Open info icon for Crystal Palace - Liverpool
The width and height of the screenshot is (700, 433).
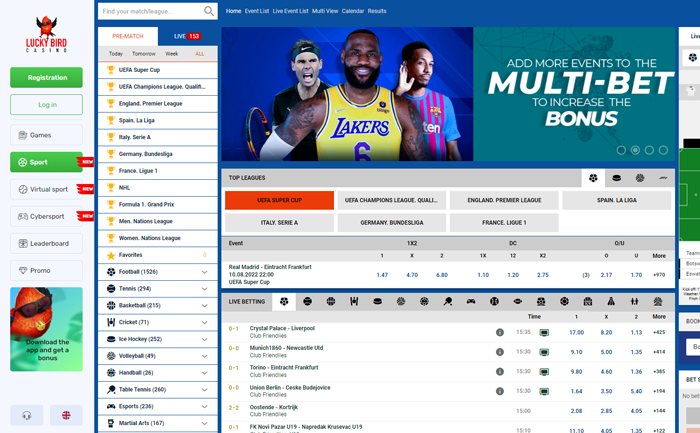pos(500,332)
